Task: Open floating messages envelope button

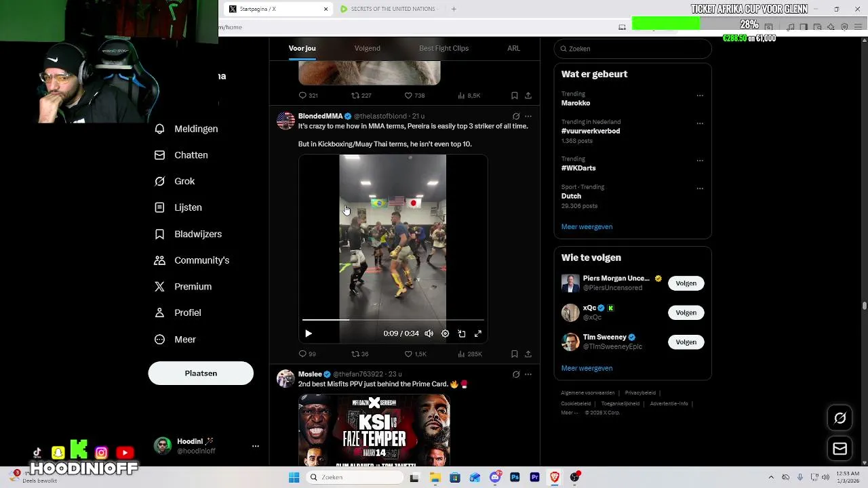Action: [840, 449]
